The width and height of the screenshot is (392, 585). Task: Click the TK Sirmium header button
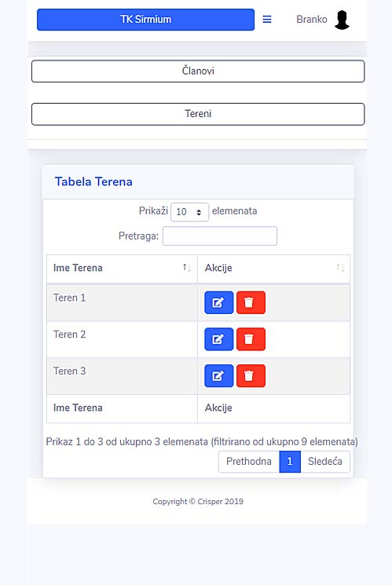tap(145, 20)
